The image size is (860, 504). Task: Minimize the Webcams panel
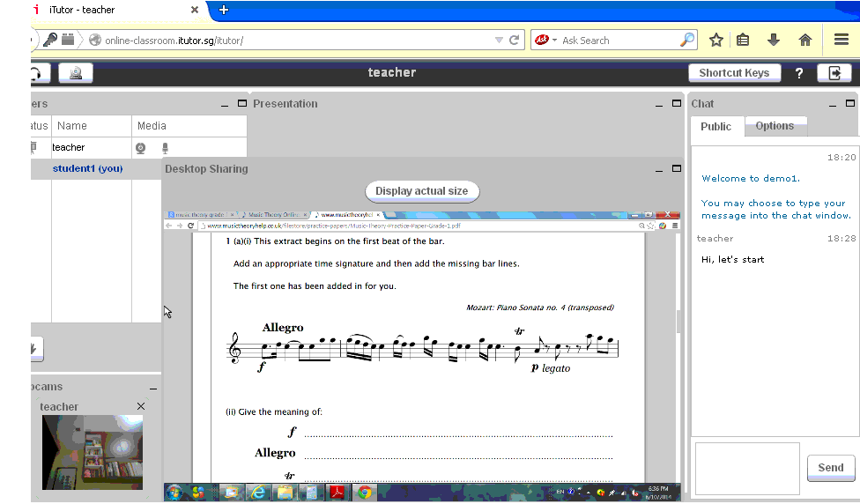(153, 389)
